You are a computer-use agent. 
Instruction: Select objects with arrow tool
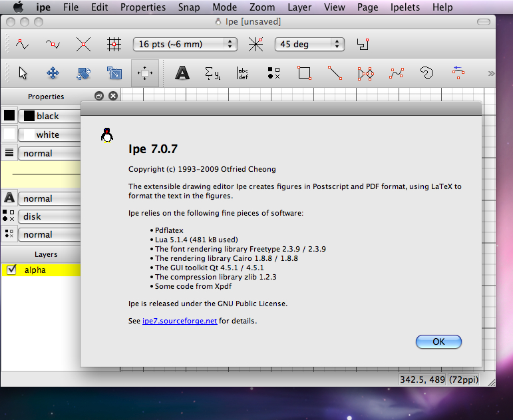coord(23,73)
